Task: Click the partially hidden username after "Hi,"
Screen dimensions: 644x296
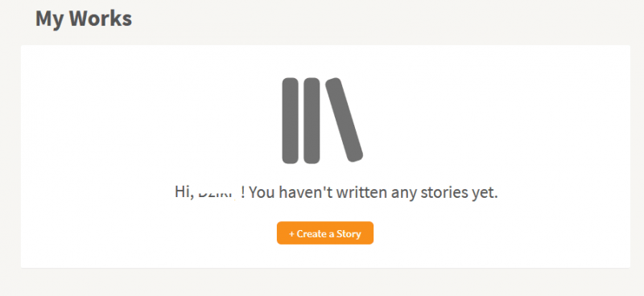Action: click(x=217, y=191)
